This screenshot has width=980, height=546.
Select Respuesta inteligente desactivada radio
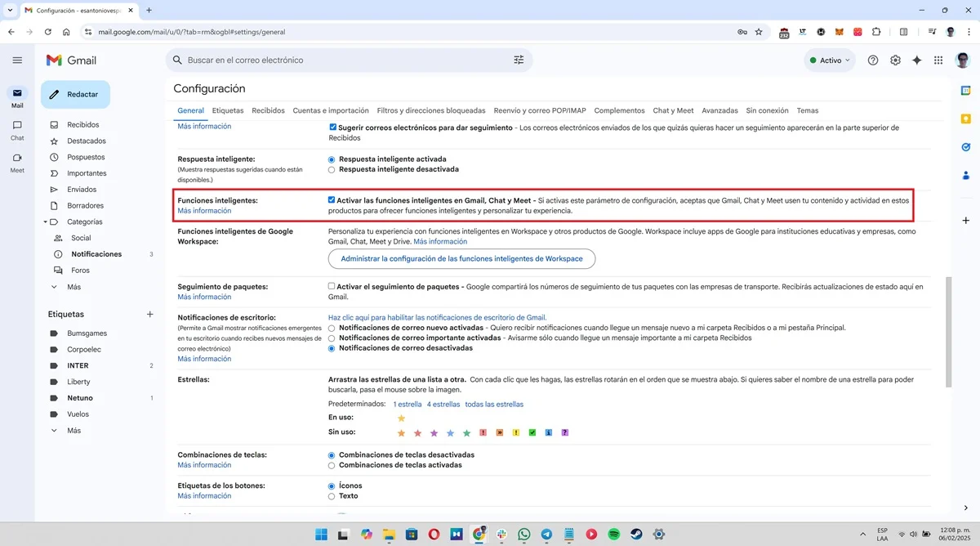coord(332,169)
